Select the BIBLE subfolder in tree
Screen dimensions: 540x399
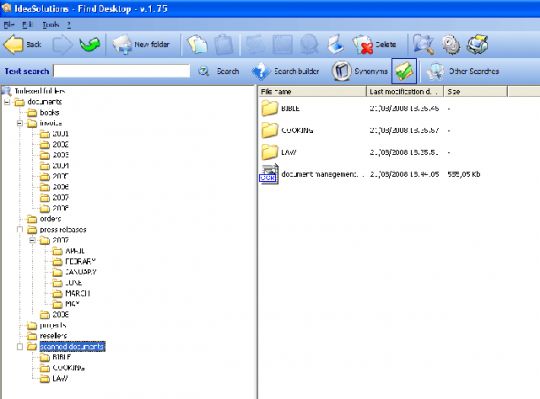[55, 357]
